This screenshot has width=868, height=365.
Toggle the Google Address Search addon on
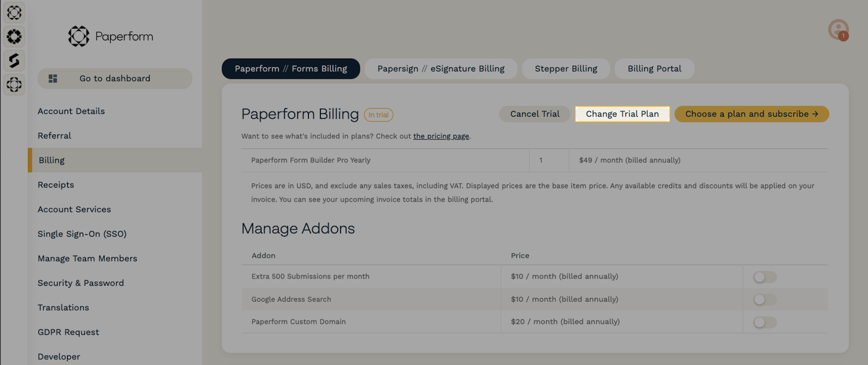coord(764,299)
